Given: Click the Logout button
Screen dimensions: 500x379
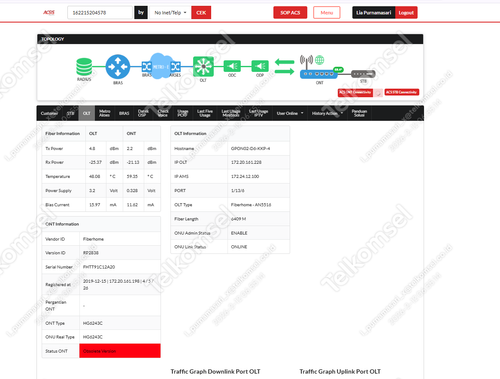Looking at the screenshot, I should pos(406,13).
